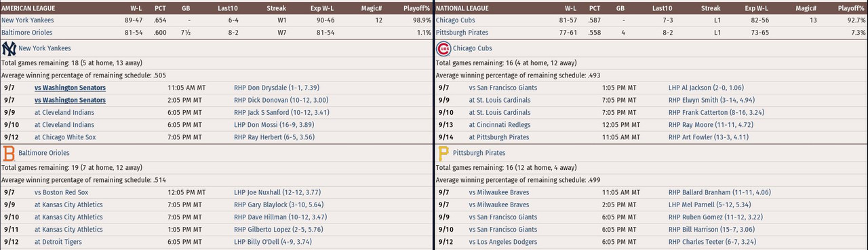Open Chicago Cubs team heading link
This screenshot has width=868, height=250.
[x=472, y=49]
